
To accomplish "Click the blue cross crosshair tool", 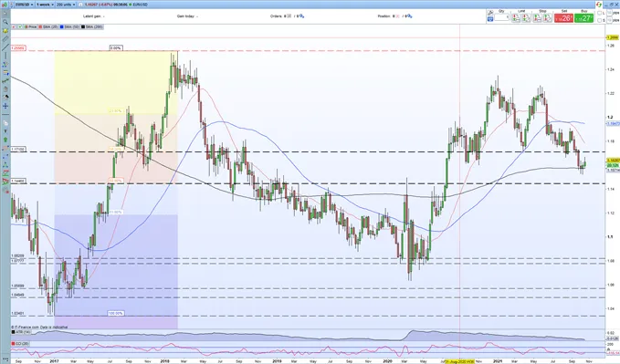I will pyautogui.click(x=5, y=106).
